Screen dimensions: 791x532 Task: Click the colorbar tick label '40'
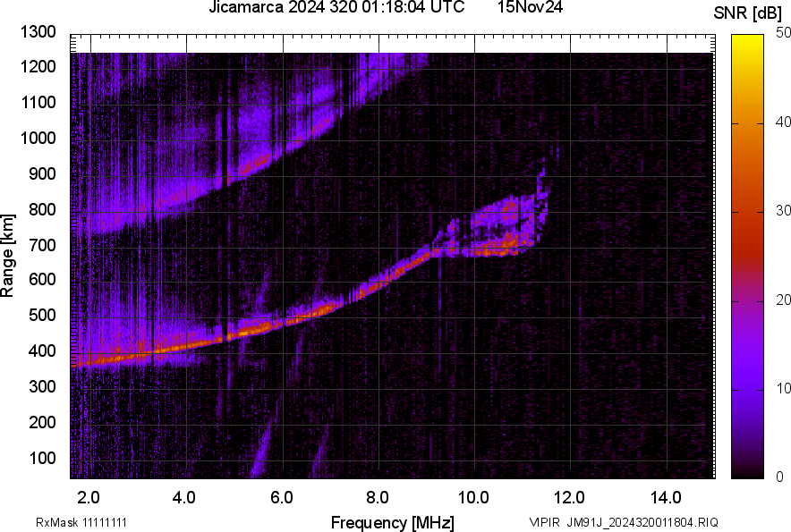tap(783, 122)
